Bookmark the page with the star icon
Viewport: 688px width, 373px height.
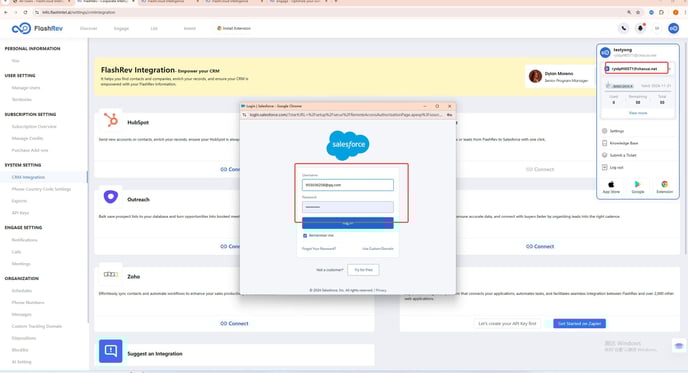(x=638, y=12)
